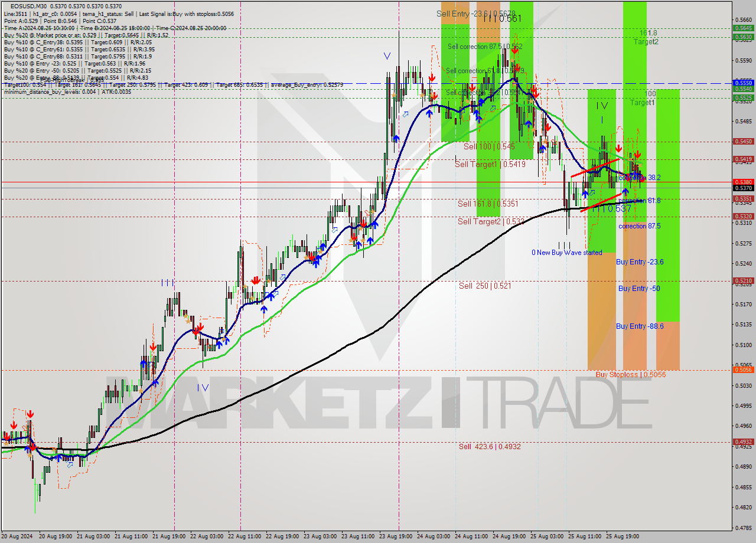Click the 'Sell 250 | 0.521' label
This screenshot has height=543, width=756.
tap(485, 286)
